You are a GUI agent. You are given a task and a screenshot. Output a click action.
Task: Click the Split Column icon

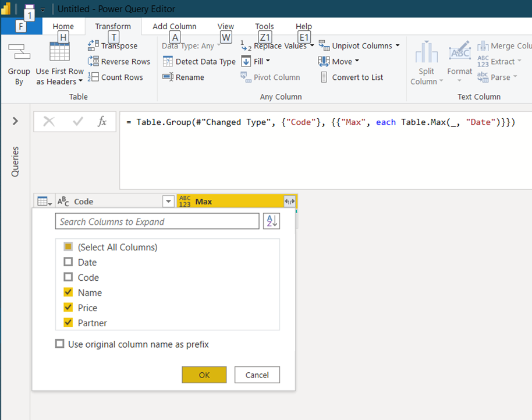pyautogui.click(x=427, y=52)
